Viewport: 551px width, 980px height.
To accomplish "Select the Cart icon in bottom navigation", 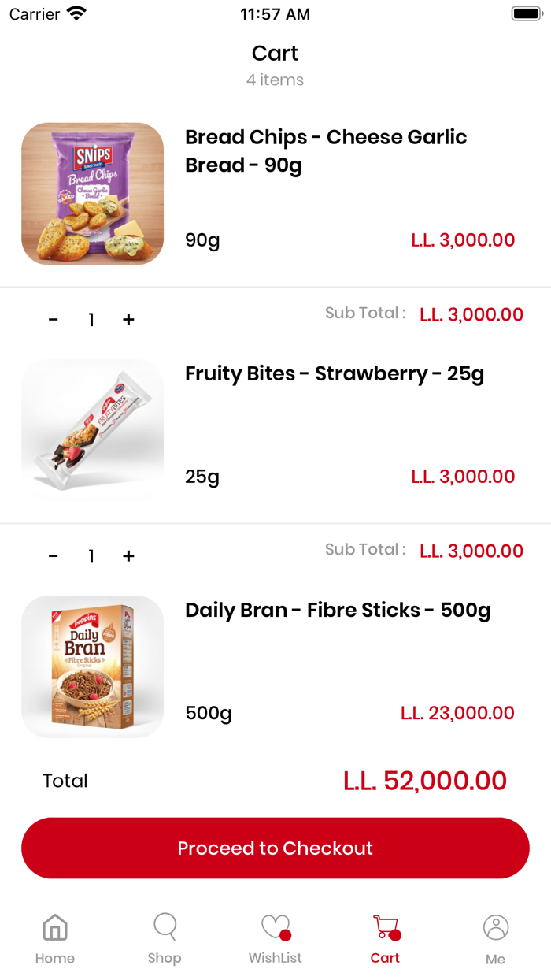I will click(385, 928).
